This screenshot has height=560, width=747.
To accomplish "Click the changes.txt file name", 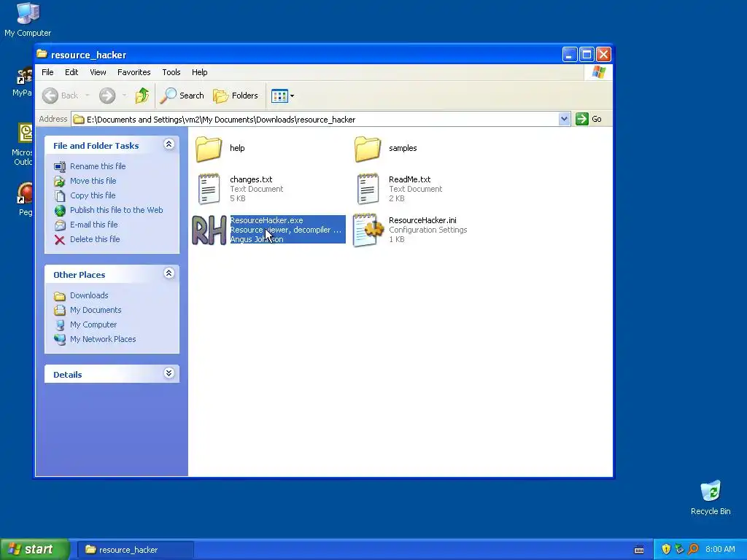I will [251, 179].
